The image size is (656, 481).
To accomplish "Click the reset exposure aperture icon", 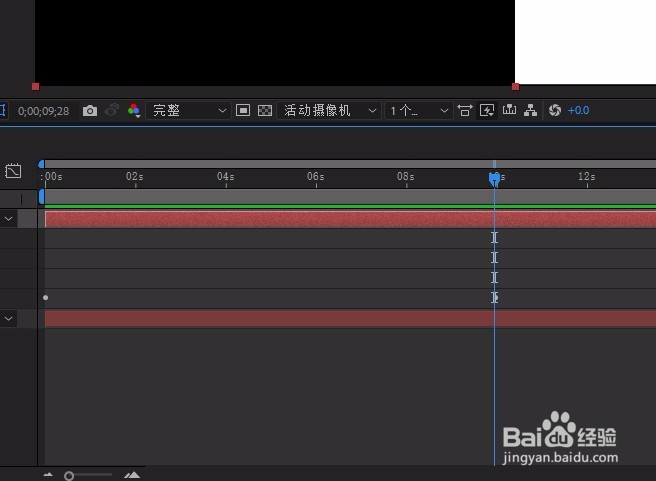I will [x=555, y=110].
